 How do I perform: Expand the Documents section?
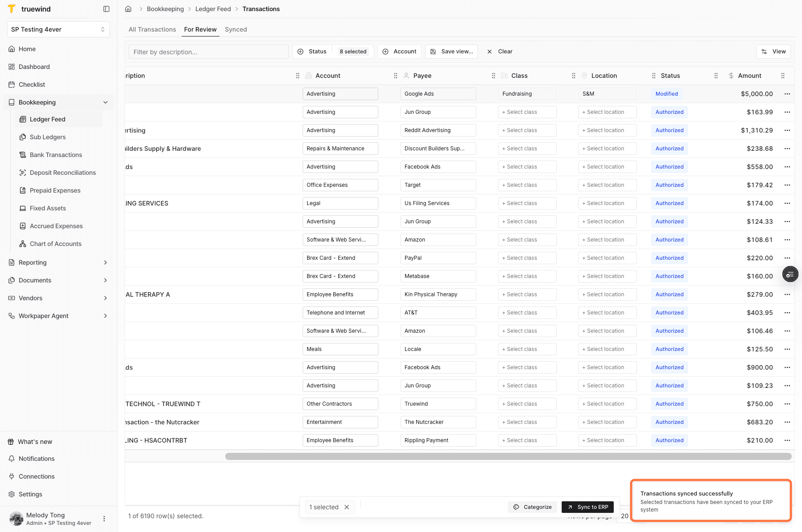pyautogui.click(x=105, y=280)
